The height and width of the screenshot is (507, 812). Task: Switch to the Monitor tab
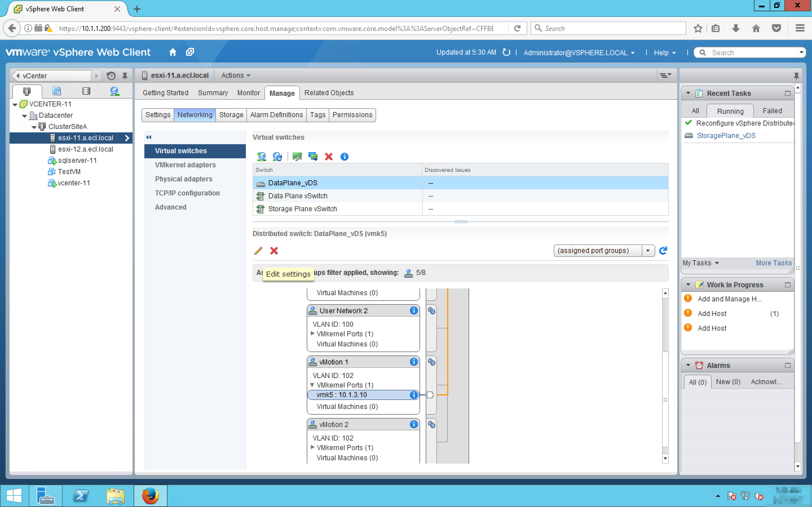pos(248,93)
